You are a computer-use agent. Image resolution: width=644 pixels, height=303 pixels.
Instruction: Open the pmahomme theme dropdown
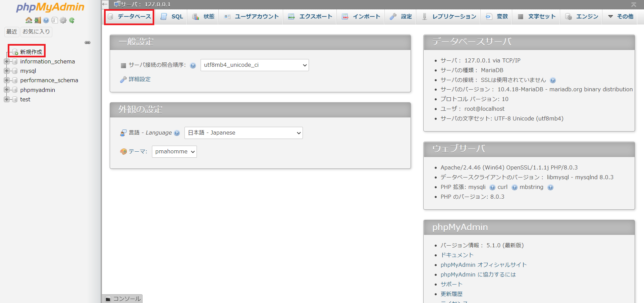pyautogui.click(x=174, y=152)
